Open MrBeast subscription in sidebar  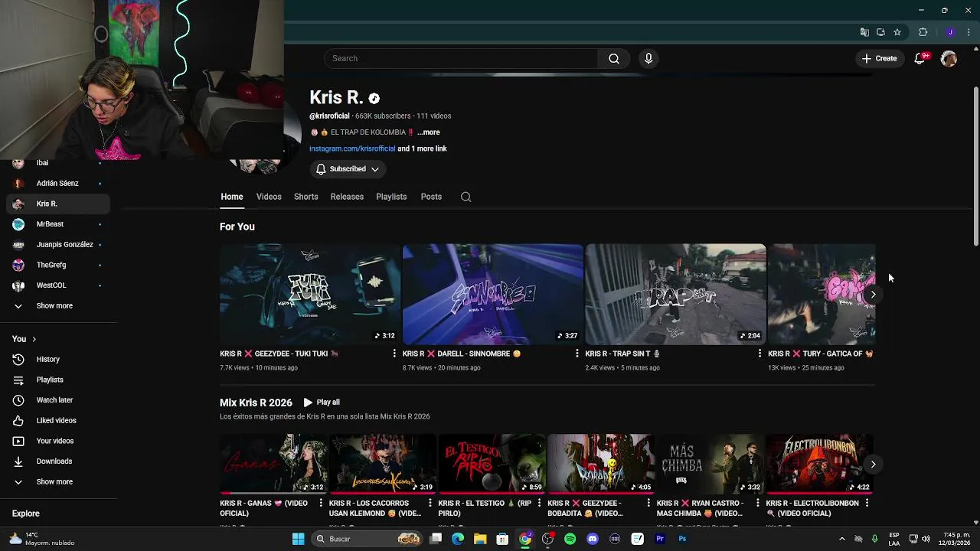pyautogui.click(x=58, y=224)
